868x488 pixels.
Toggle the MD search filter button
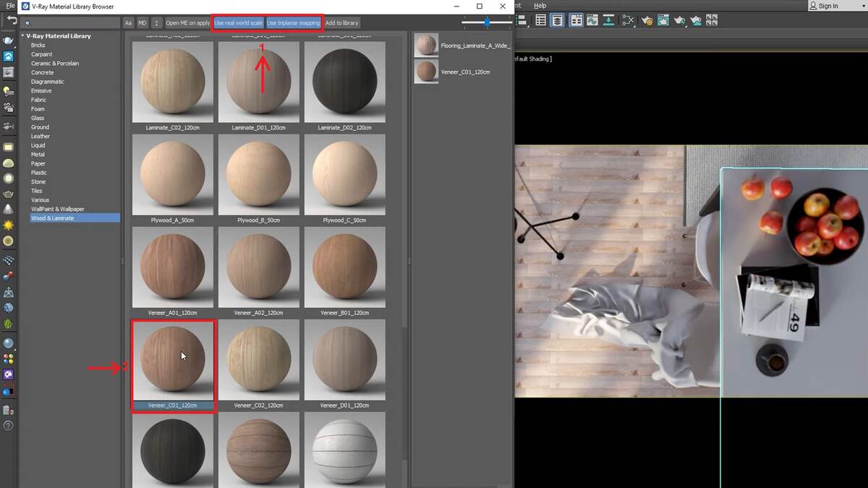tap(142, 22)
